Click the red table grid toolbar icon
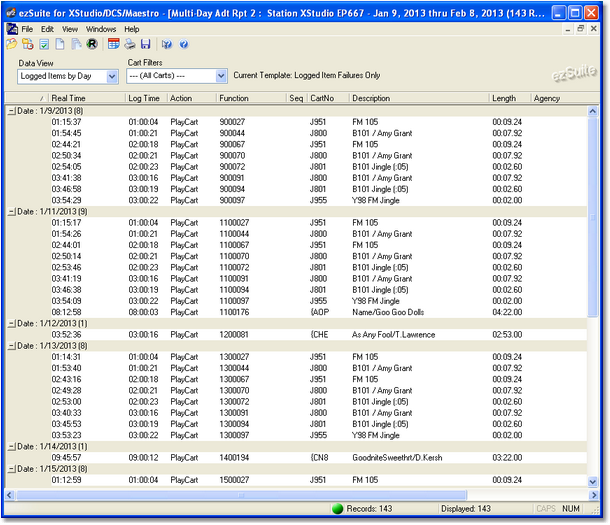Image resolution: width=610 pixels, height=525 pixels. (114, 44)
